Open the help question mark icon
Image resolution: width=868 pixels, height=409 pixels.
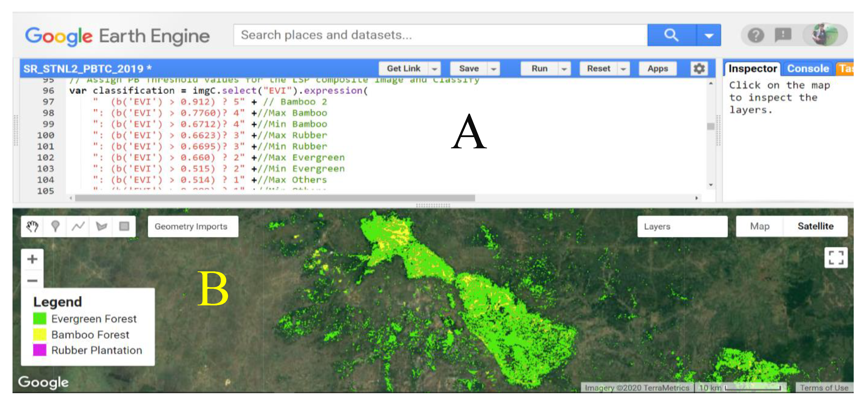pos(756,35)
